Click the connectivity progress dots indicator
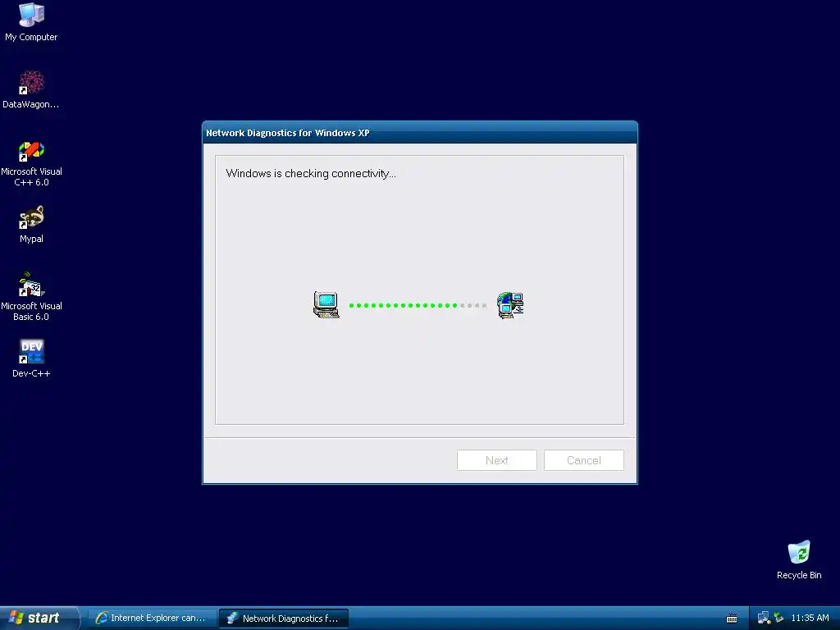This screenshot has height=630, width=840. pyautogui.click(x=418, y=305)
